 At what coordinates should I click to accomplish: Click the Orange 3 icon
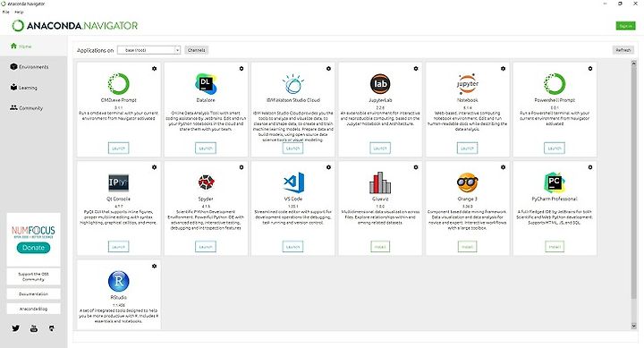[x=468, y=182]
